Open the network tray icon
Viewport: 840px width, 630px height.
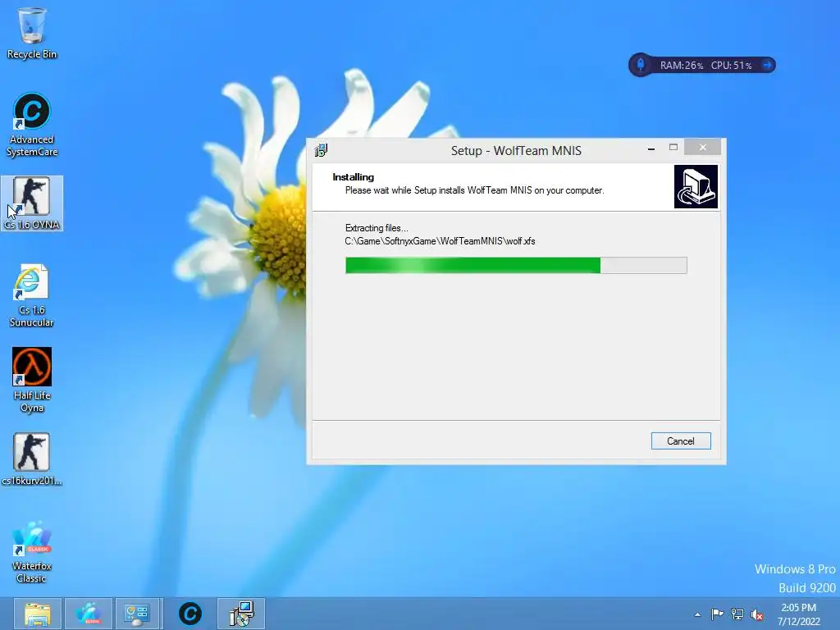pos(737,614)
